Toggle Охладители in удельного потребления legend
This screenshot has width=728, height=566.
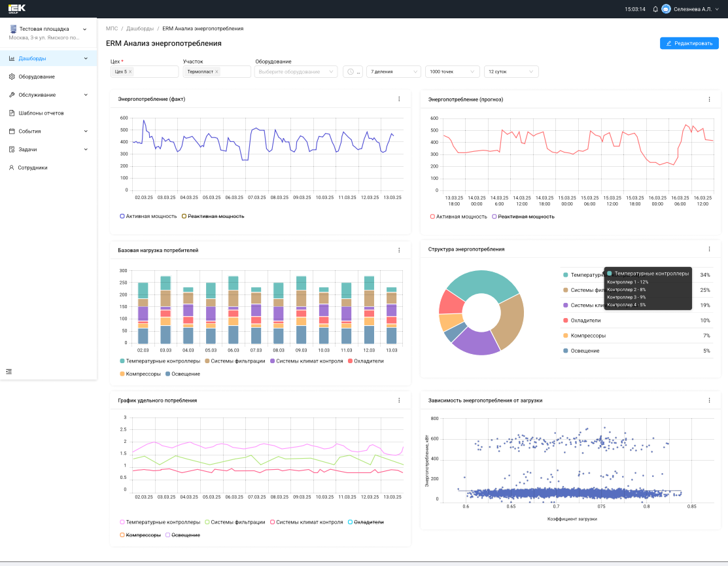(366, 522)
